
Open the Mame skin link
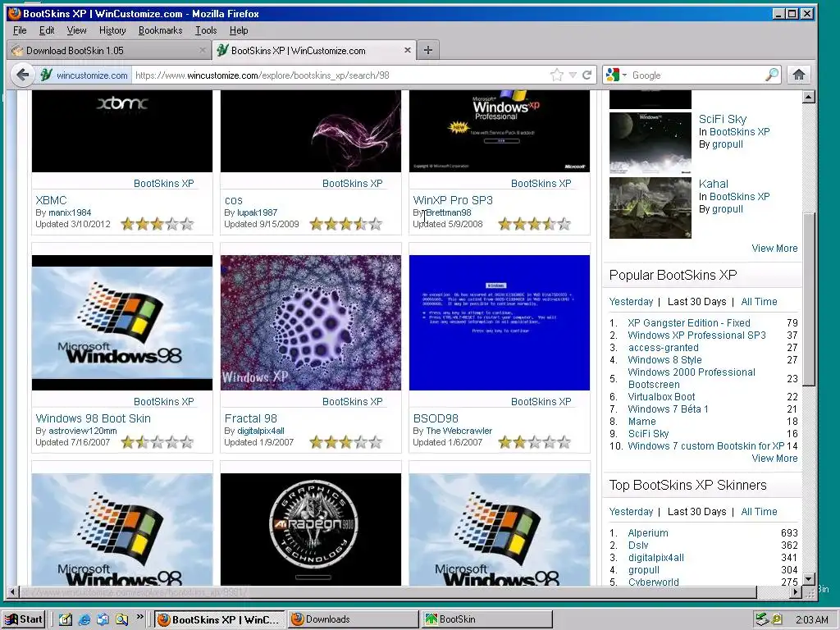pyautogui.click(x=641, y=422)
